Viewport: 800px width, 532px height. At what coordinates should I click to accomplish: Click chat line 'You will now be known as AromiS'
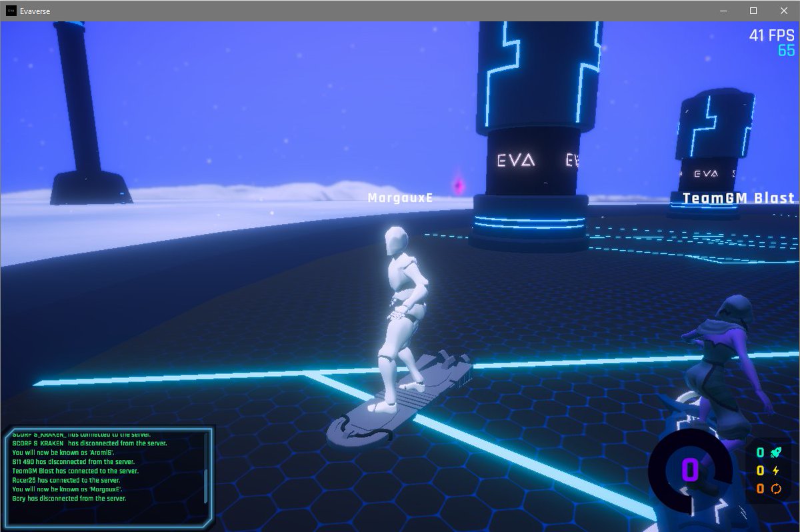pos(63,451)
